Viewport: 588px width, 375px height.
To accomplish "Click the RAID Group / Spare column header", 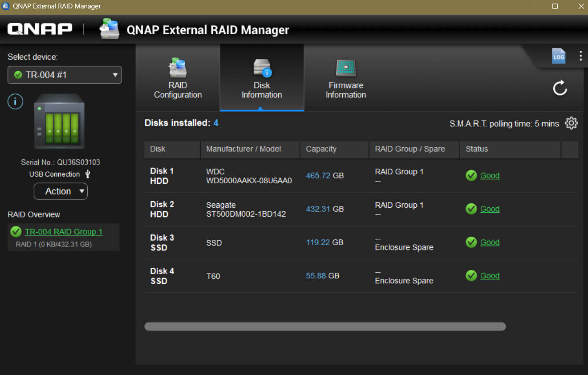I will tap(414, 149).
